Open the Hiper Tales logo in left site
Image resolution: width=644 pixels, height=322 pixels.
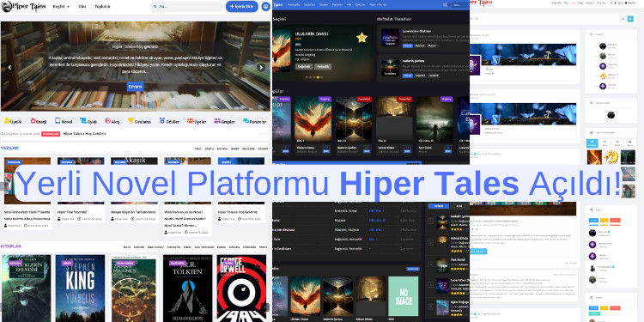point(23,7)
